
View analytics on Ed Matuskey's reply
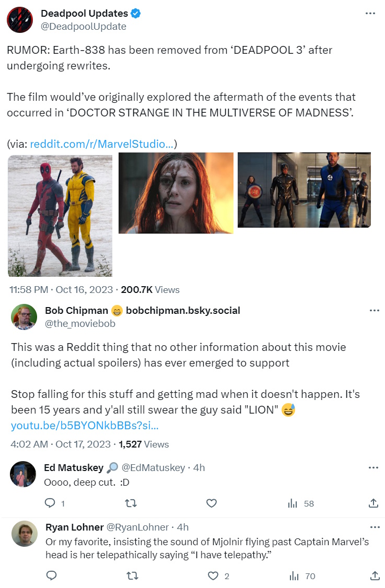(300, 503)
